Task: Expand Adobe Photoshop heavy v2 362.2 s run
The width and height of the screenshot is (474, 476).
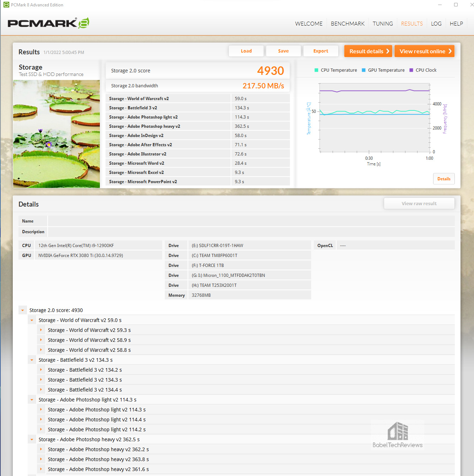Action: 41,449
